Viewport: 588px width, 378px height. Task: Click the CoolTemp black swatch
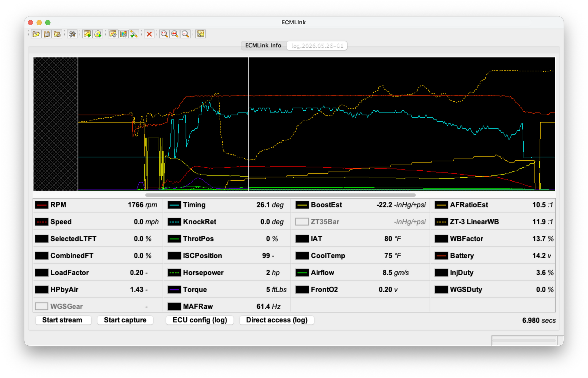[x=302, y=256]
